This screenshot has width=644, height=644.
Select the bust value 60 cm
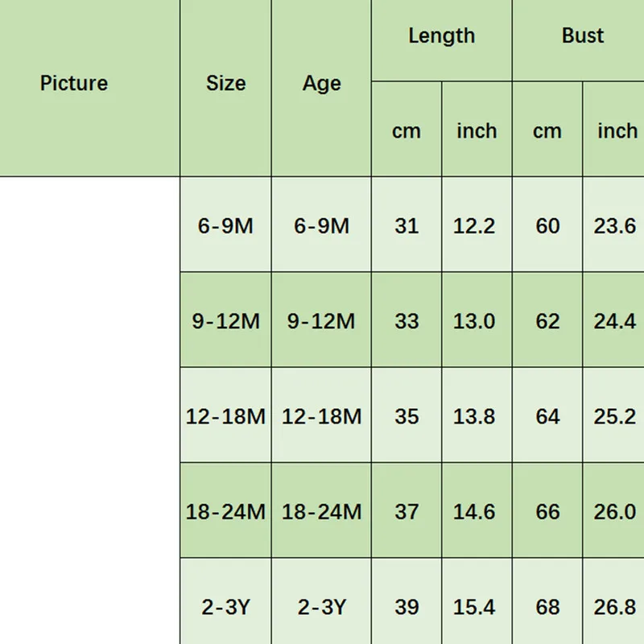547,226
